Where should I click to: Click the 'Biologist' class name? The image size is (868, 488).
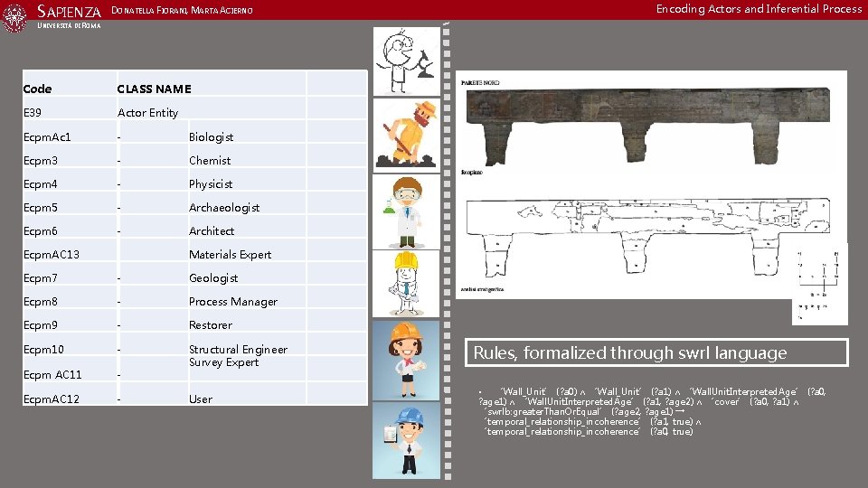[211, 137]
